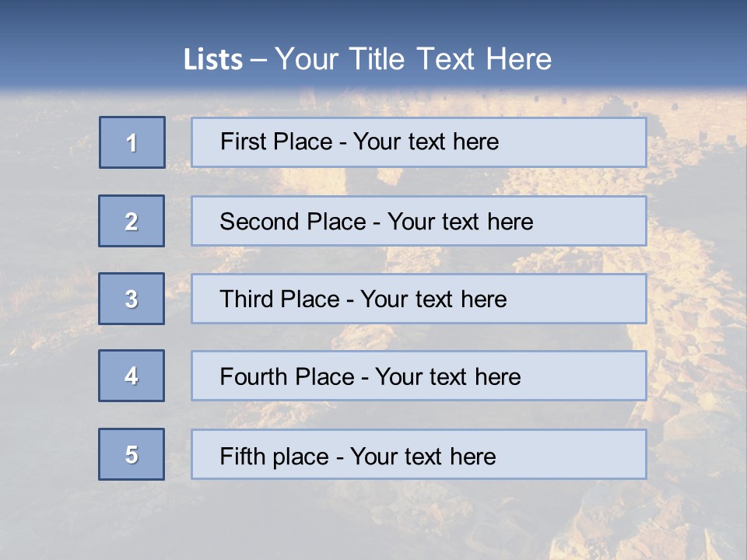Screen dimensions: 747x560
Task: Click the empty background photo below the list
Action: coord(373,521)
